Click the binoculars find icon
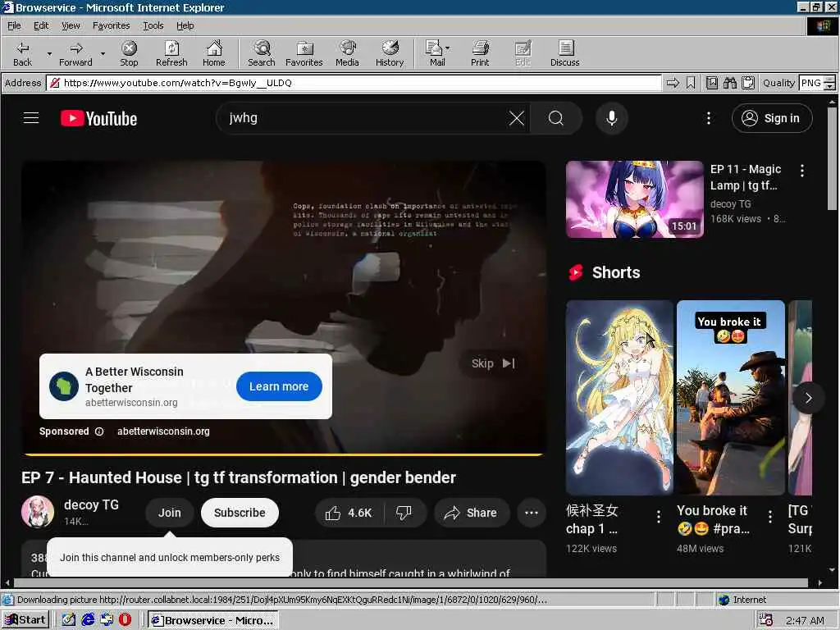840x630 pixels. point(729,83)
